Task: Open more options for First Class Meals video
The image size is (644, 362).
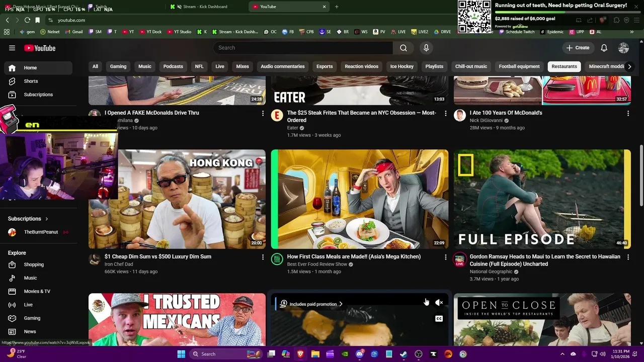Action: (x=445, y=257)
